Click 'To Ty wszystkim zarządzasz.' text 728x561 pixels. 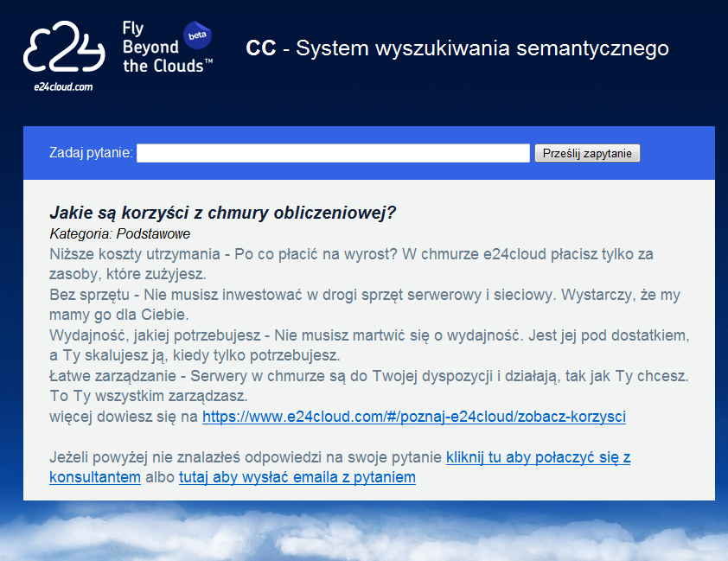point(149,396)
